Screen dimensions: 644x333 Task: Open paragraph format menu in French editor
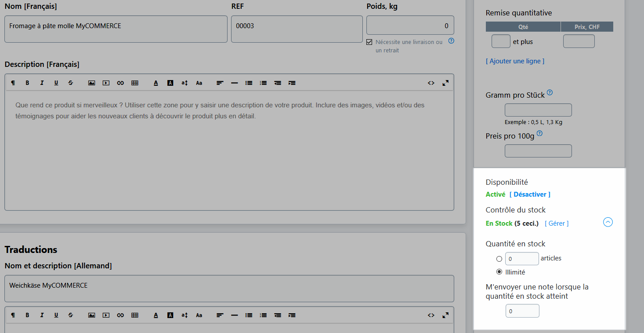13,83
